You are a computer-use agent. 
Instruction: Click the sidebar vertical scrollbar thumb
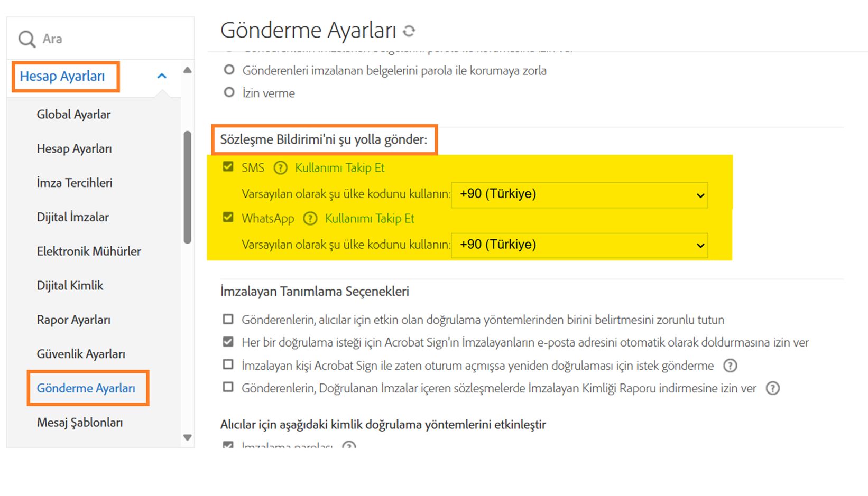click(x=187, y=188)
